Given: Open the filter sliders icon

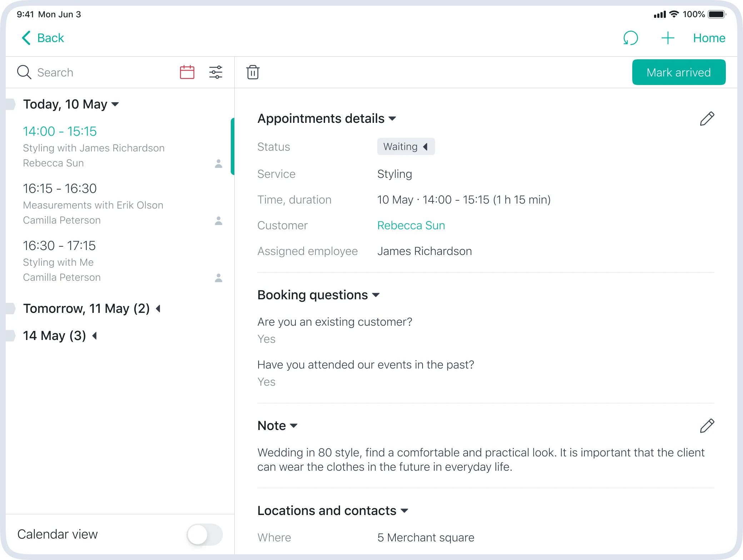Looking at the screenshot, I should click(x=216, y=72).
